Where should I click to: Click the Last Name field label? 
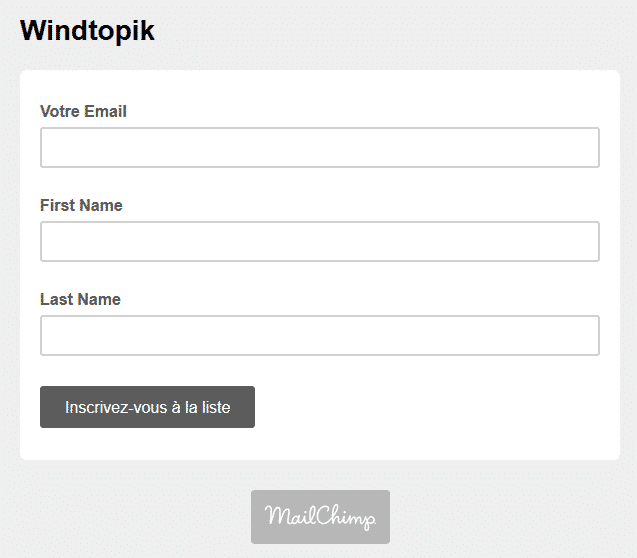(80, 299)
